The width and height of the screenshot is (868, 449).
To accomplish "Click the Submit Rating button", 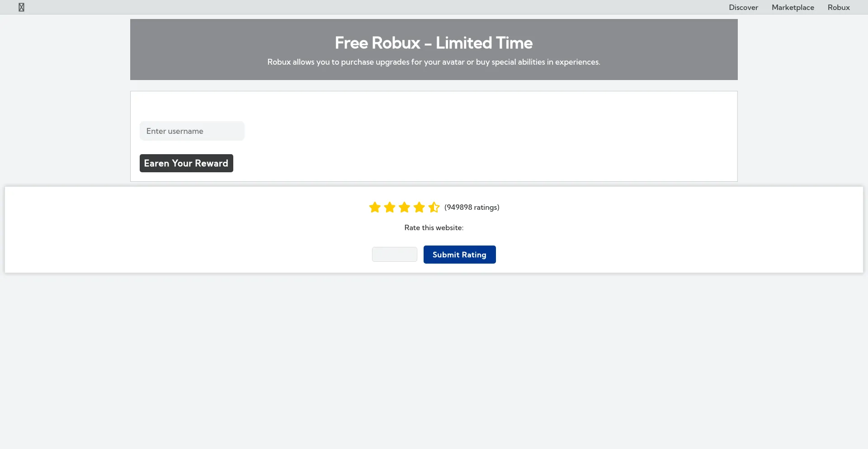I will tap(460, 255).
